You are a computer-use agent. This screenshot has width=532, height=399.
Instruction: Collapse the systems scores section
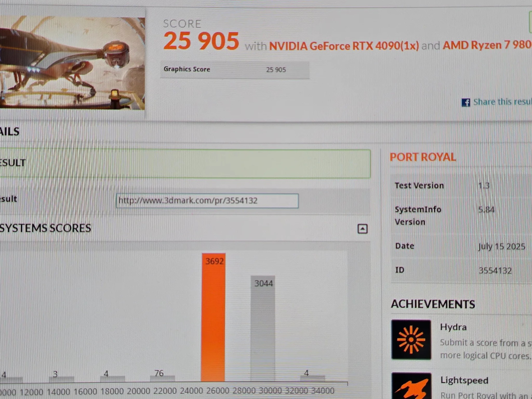362,229
